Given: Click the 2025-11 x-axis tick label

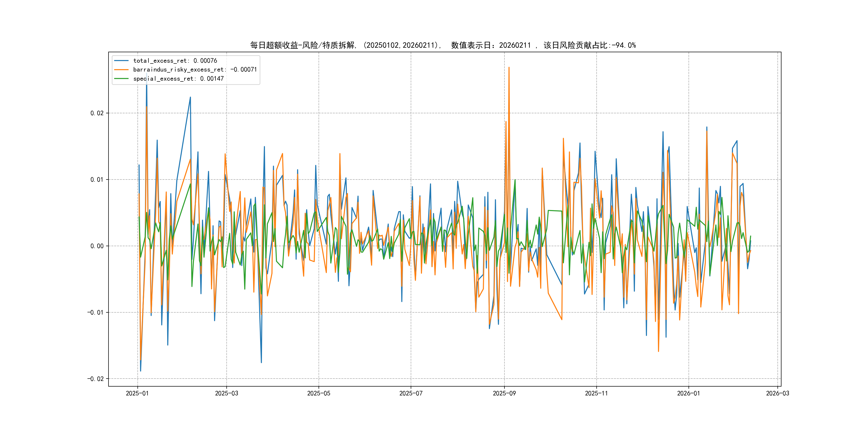Looking at the screenshot, I should click(596, 393).
